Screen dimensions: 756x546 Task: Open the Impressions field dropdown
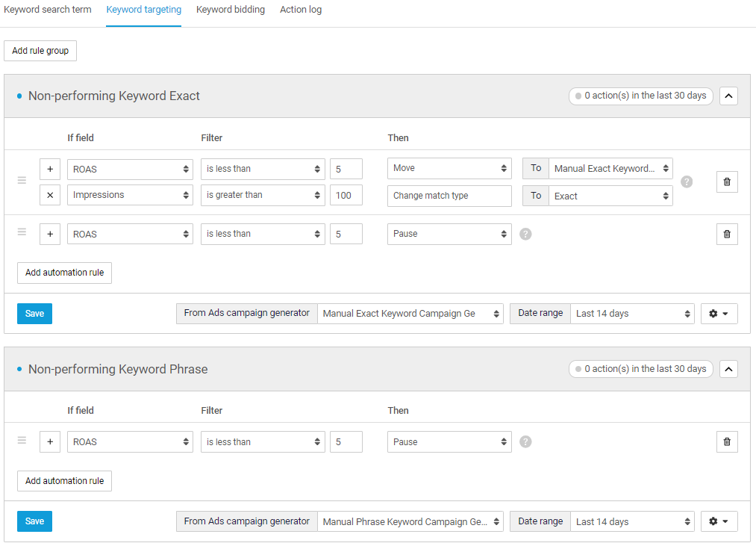(x=130, y=195)
